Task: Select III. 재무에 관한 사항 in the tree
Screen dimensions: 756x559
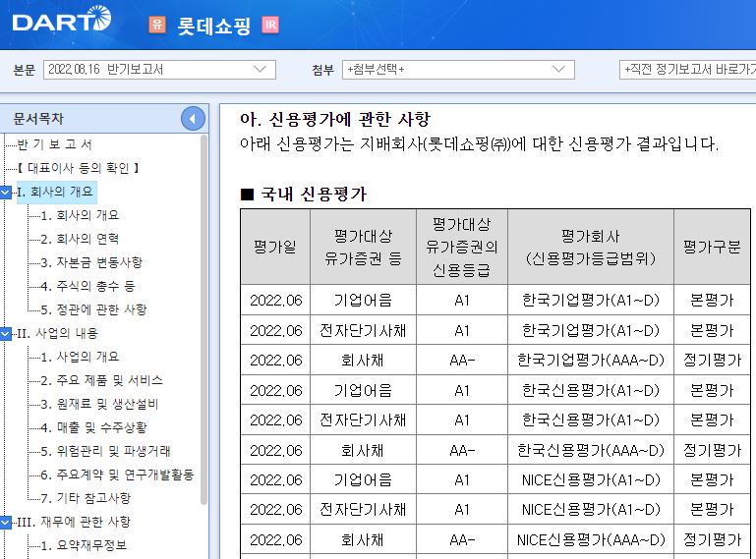Action: (x=74, y=522)
